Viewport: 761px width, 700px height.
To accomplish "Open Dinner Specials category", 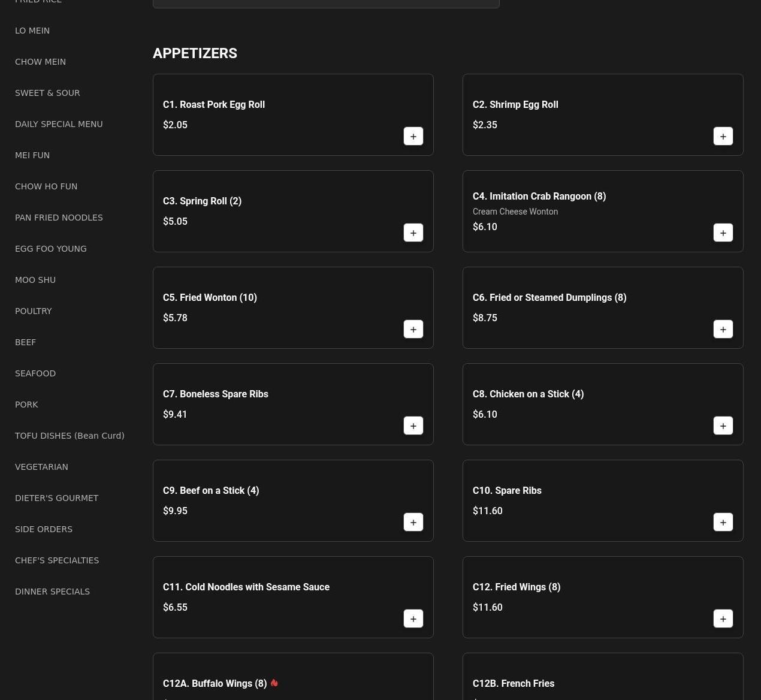I will [x=52, y=592].
